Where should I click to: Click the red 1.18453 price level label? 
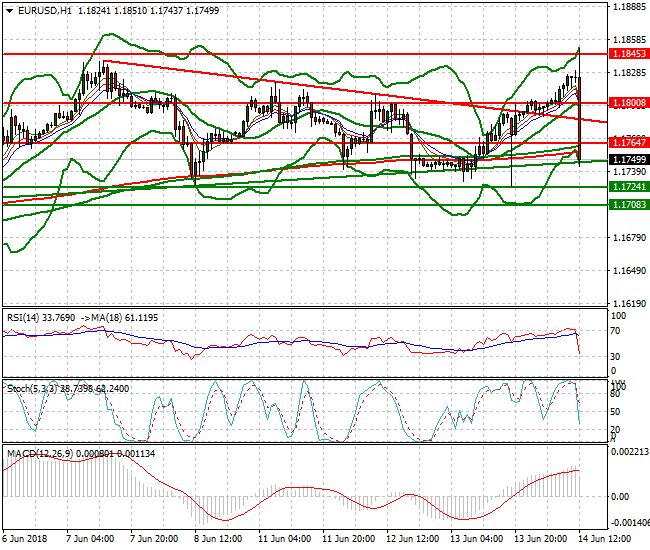[x=629, y=53]
